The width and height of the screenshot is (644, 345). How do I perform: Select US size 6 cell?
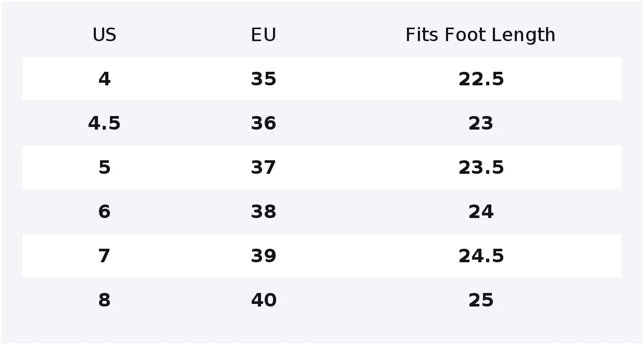click(x=104, y=212)
